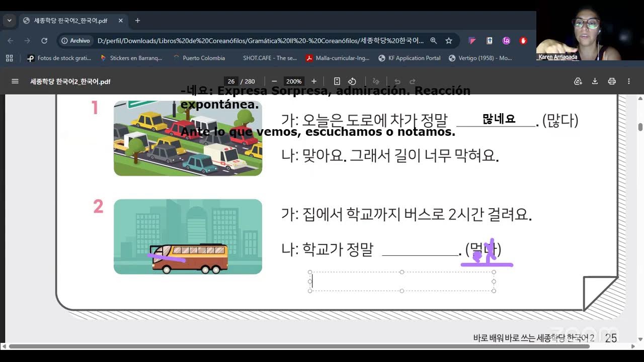Open KF Application Portal bookmark
Viewport: 644px width, 362px height.
coord(409,58)
